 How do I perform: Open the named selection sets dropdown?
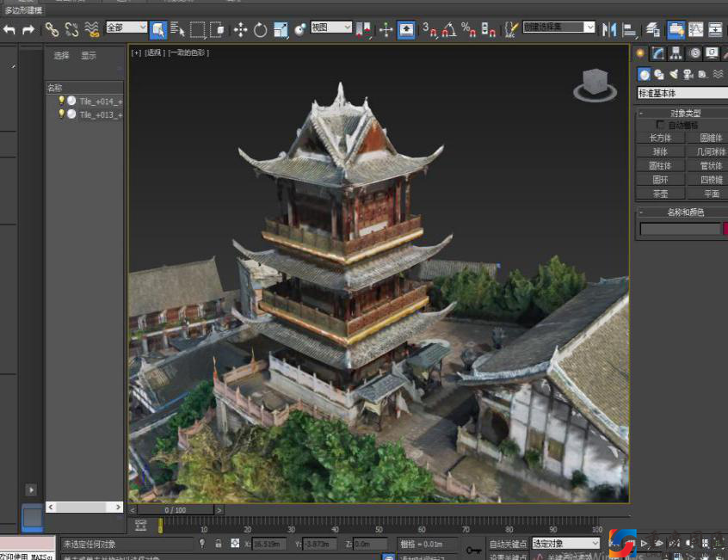click(558, 27)
